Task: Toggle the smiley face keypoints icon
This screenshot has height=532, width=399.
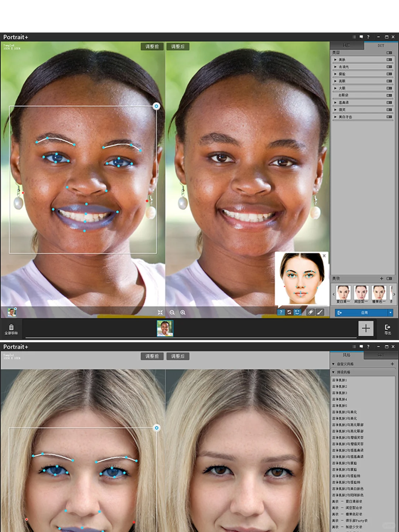Action: pyautogui.click(x=297, y=312)
